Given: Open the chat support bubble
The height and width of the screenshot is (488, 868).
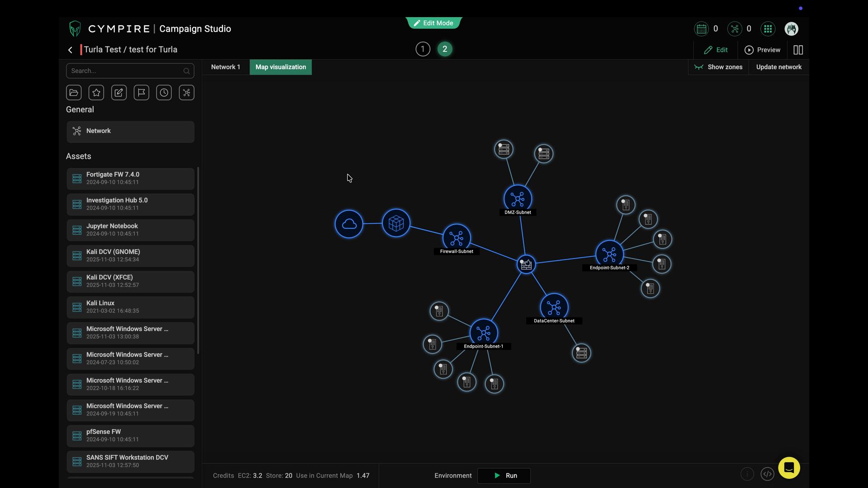Looking at the screenshot, I should click(x=789, y=468).
